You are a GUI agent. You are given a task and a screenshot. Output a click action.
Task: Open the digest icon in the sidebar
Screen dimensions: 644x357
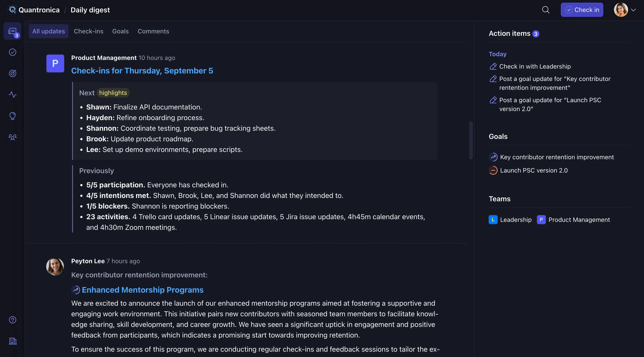[x=12, y=31]
